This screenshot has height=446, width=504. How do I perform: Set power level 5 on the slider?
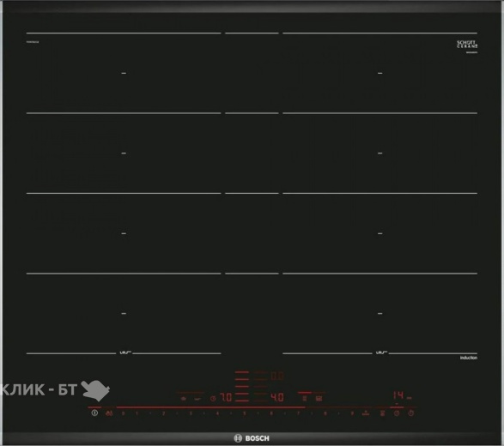click(245, 413)
